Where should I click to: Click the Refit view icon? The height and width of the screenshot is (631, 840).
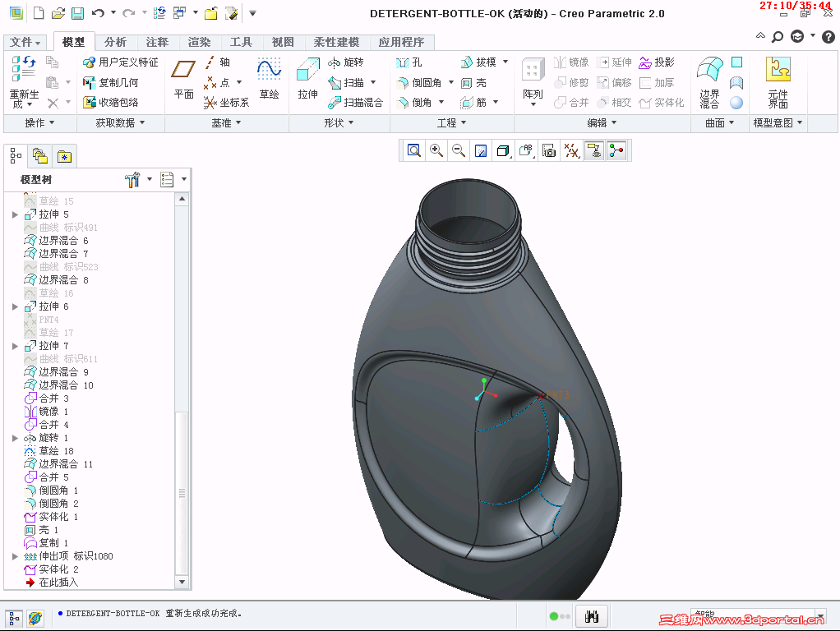pos(414,150)
